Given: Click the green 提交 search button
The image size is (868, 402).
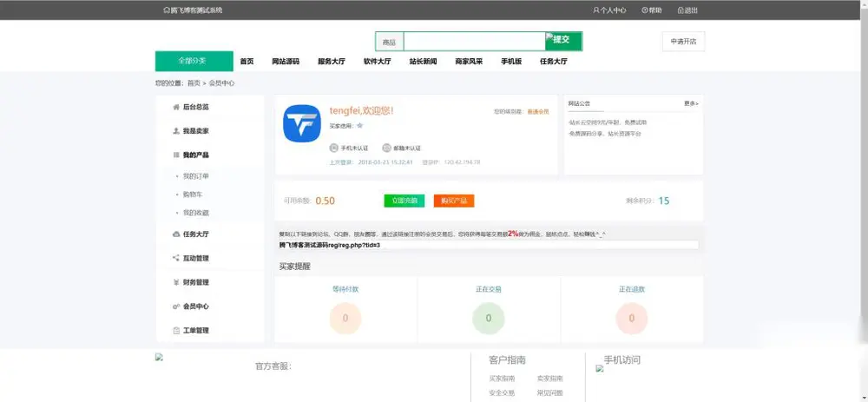Looking at the screenshot, I should 563,41.
